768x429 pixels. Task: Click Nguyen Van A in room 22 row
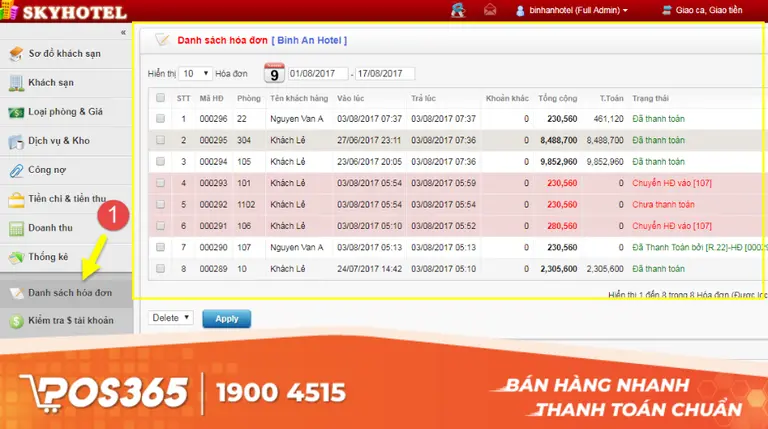click(297, 119)
